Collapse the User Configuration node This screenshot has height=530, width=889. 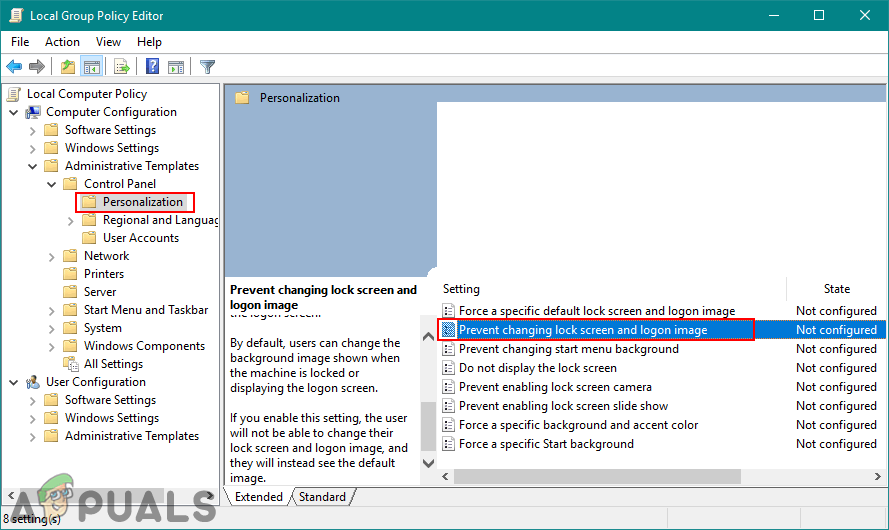click(x=14, y=383)
